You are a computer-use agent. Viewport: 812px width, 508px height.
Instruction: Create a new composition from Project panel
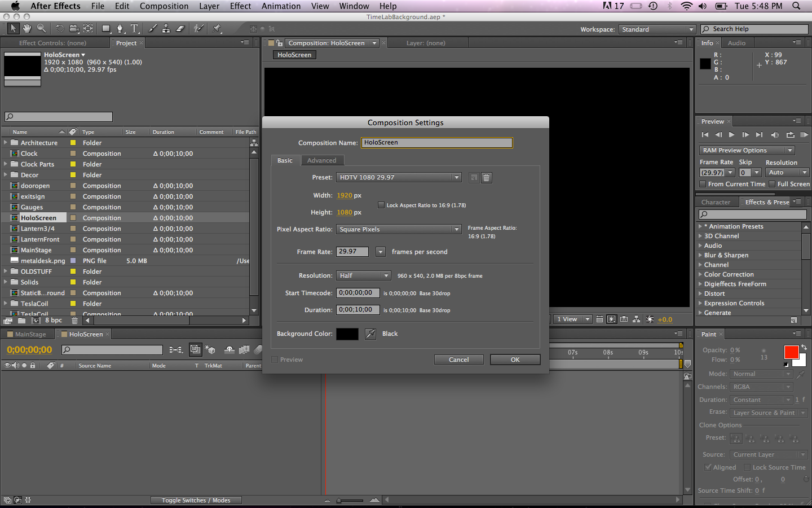point(36,321)
